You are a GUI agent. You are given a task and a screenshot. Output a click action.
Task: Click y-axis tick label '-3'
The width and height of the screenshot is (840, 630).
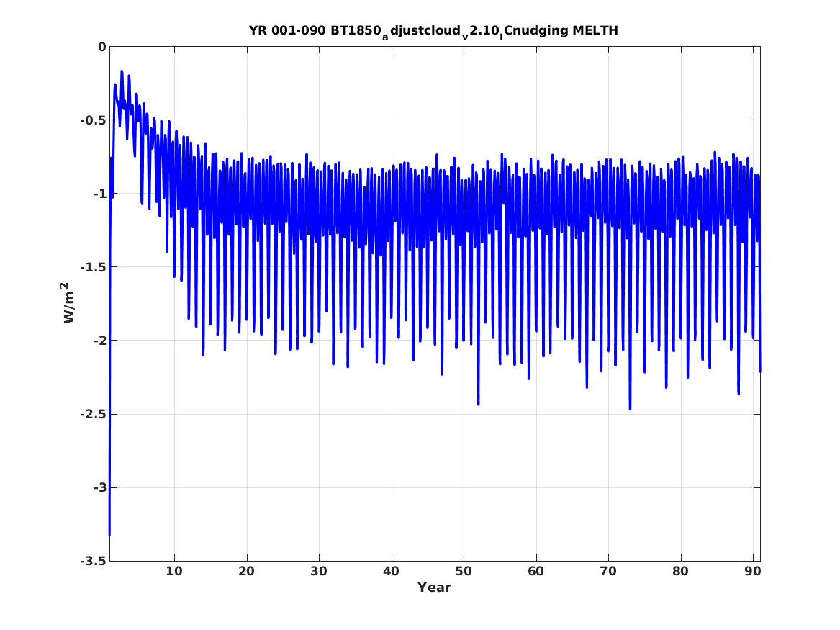pyautogui.click(x=100, y=488)
